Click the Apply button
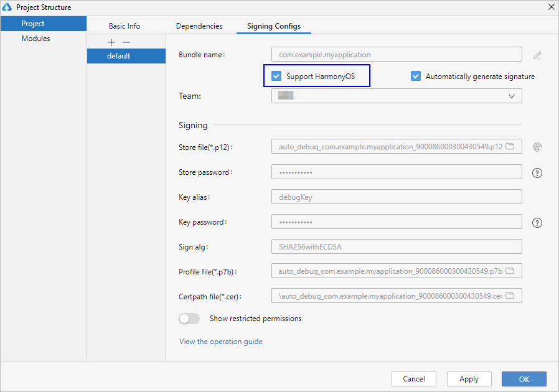Viewport: 559px width, 392px height. (x=469, y=379)
